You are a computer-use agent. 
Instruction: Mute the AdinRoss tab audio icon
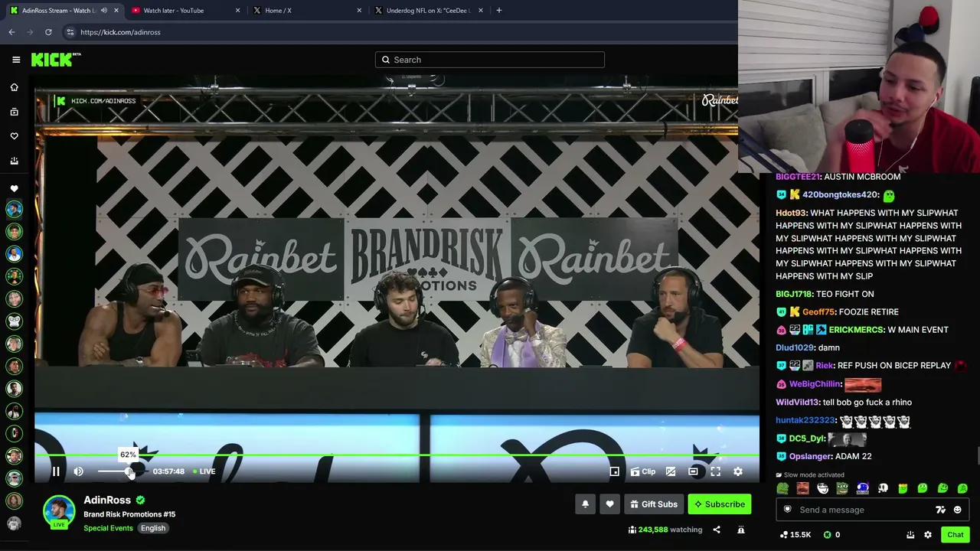[x=104, y=11]
